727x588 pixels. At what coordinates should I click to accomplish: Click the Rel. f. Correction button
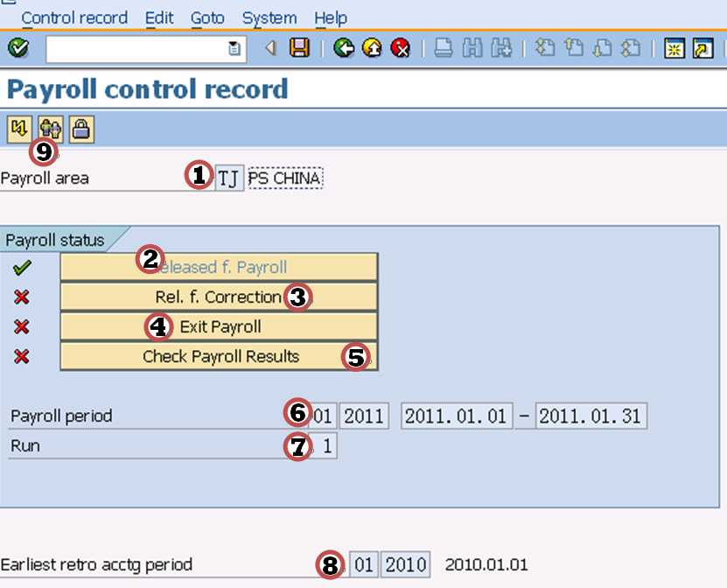(220, 297)
